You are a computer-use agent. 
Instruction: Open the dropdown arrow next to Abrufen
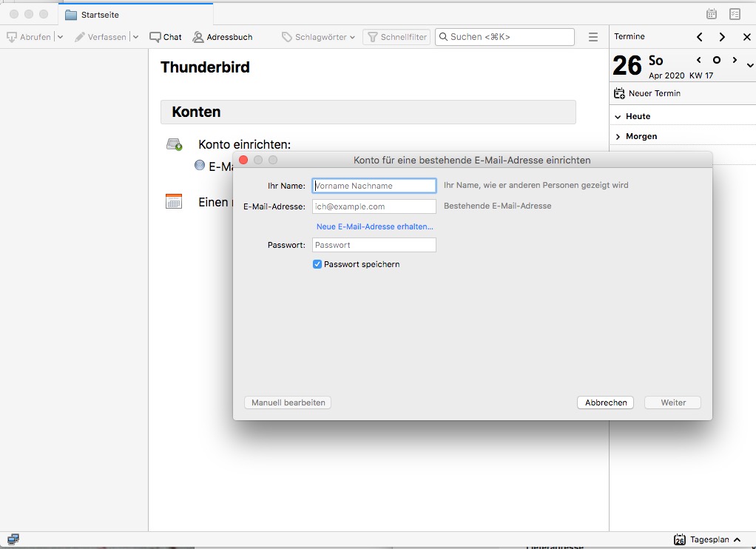click(x=60, y=37)
